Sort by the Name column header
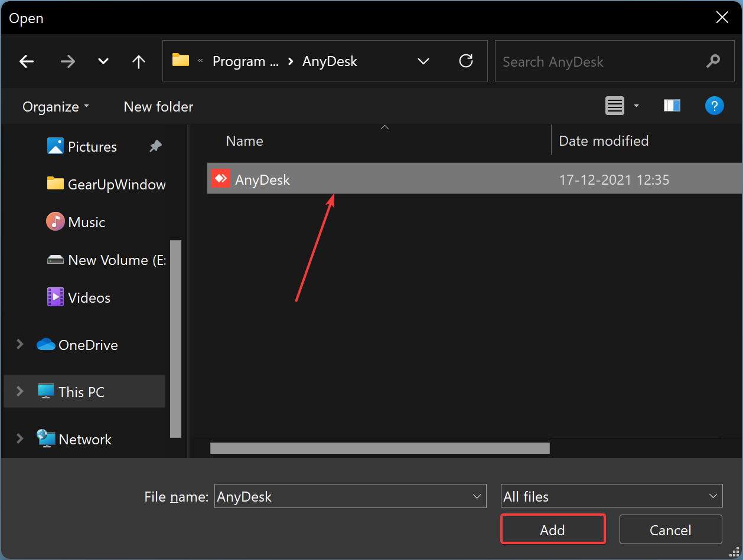Image resolution: width=743 pixels, height=560 pixels. click(x=245, y=141)
